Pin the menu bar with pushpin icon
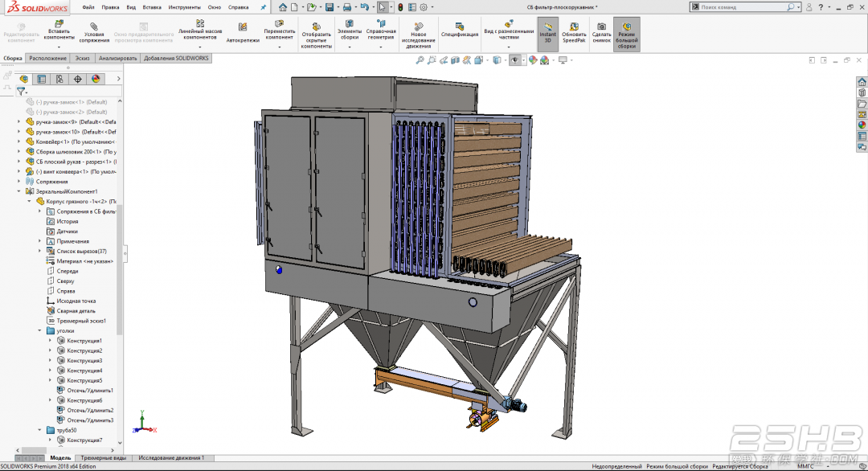Screen dimensions: 868x471 [x=263, y=7]
